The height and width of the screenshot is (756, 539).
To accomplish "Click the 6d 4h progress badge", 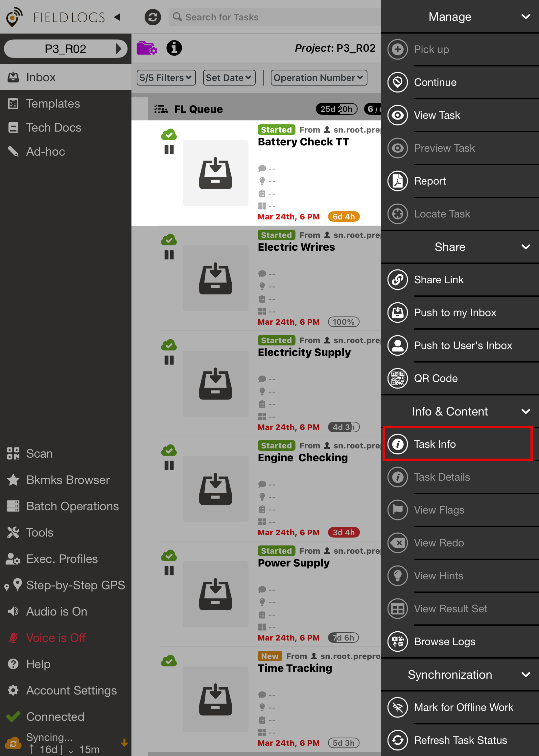I will coord(343,216).
